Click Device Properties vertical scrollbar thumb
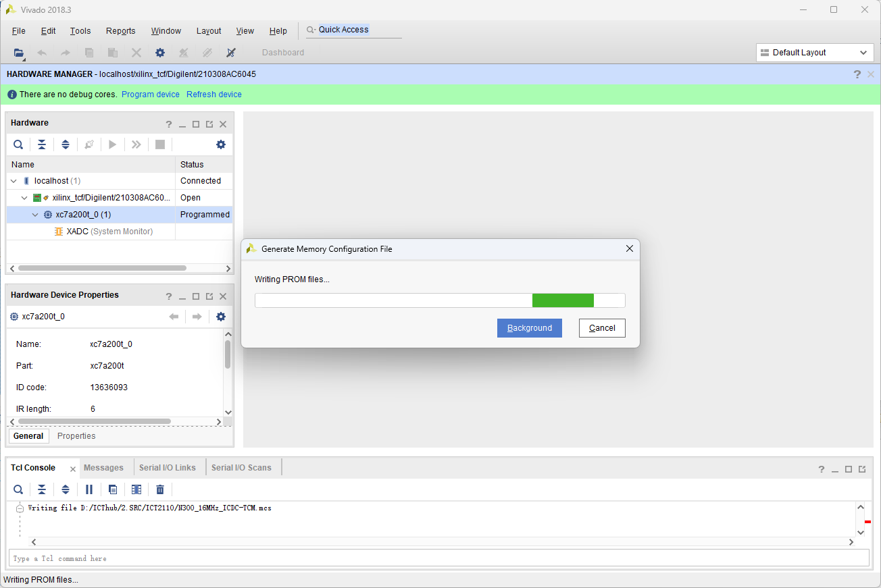The width and height of the screenshot is (881, 588). click(228, 354)
